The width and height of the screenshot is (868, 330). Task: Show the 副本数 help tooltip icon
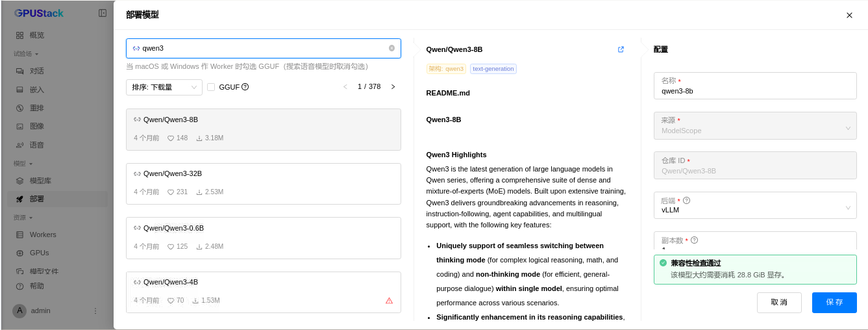click(694, 240)
